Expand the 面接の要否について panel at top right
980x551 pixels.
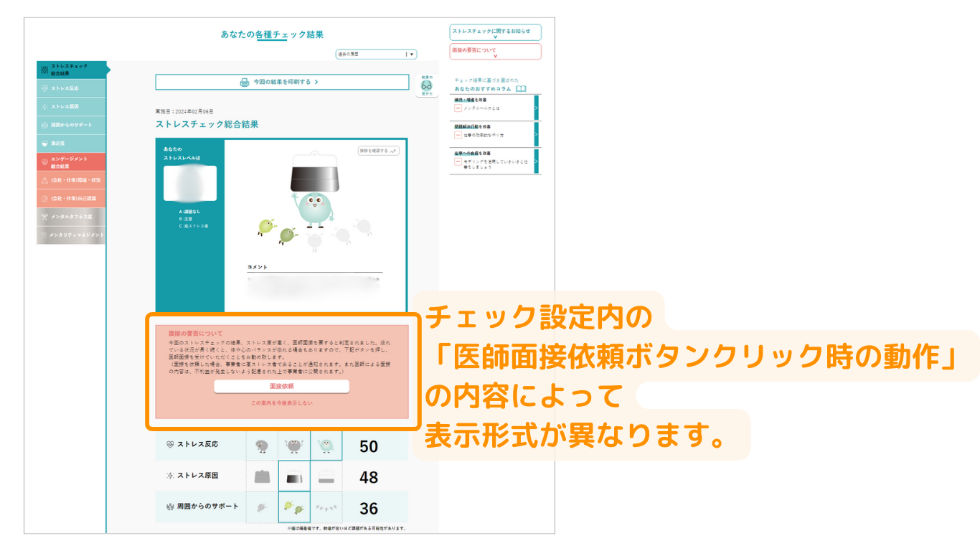pos(495,52)
